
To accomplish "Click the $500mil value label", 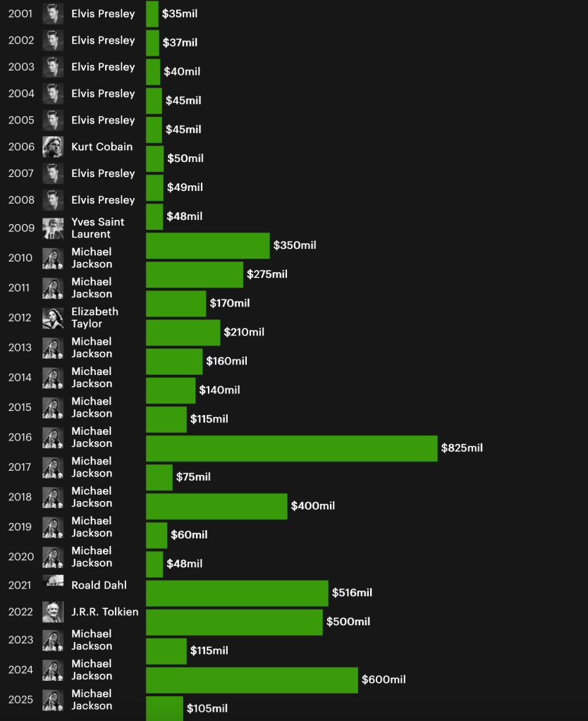I will click(348, 622).
